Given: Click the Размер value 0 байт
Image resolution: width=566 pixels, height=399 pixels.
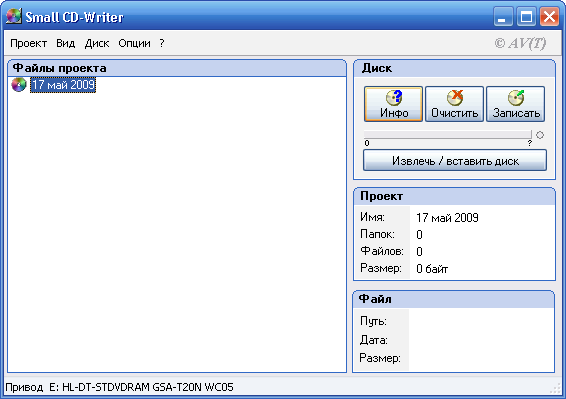Looking at the screenshot, I should 432,269.
